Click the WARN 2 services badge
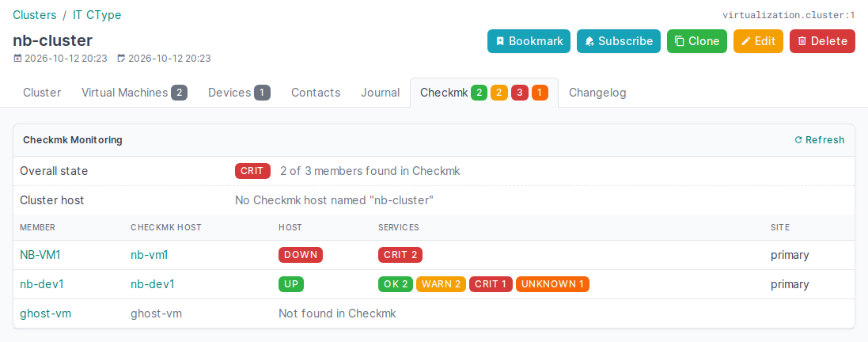Image resolution: width=868 pixels, height=342 pixels. [442, 284]
